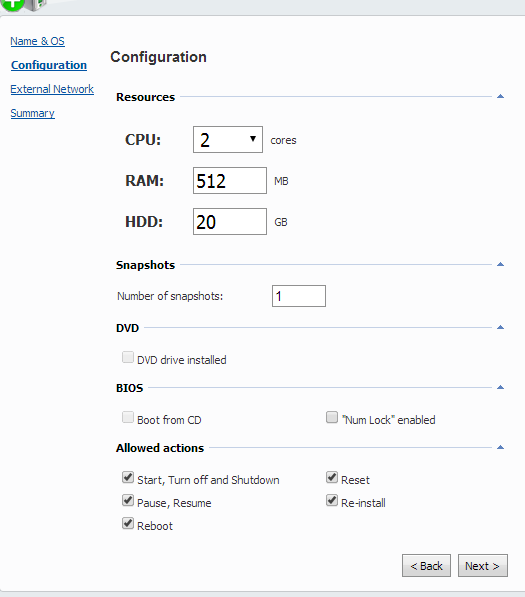The image size is (525, 597).
Task: Enable the Num Lock enabled checkbox
Action: coord(332,417)
